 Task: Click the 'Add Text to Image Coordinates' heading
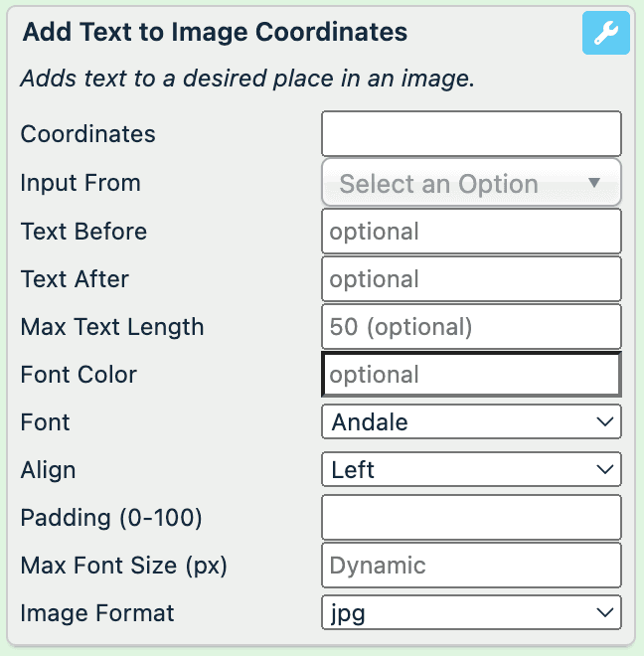pos(215,32)
